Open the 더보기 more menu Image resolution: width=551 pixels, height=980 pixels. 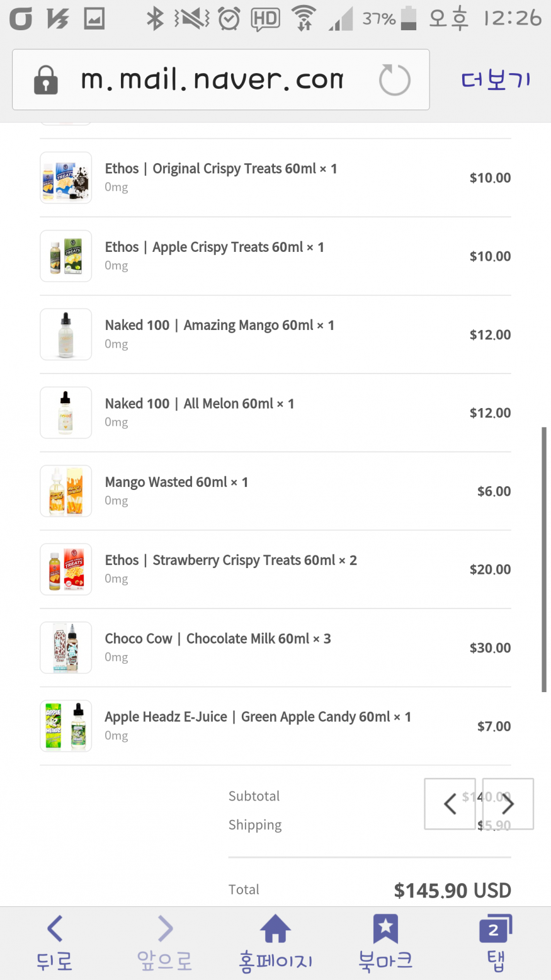click(496, 80)
